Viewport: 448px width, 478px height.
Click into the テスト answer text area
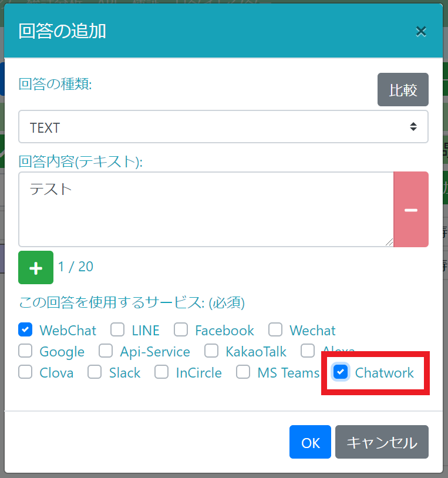pyautogui.click(x=206, y=209)
